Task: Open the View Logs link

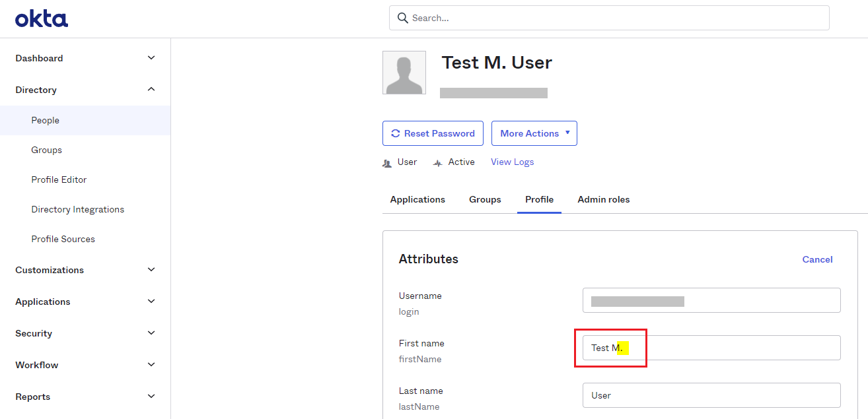Action: coord(512,162)
